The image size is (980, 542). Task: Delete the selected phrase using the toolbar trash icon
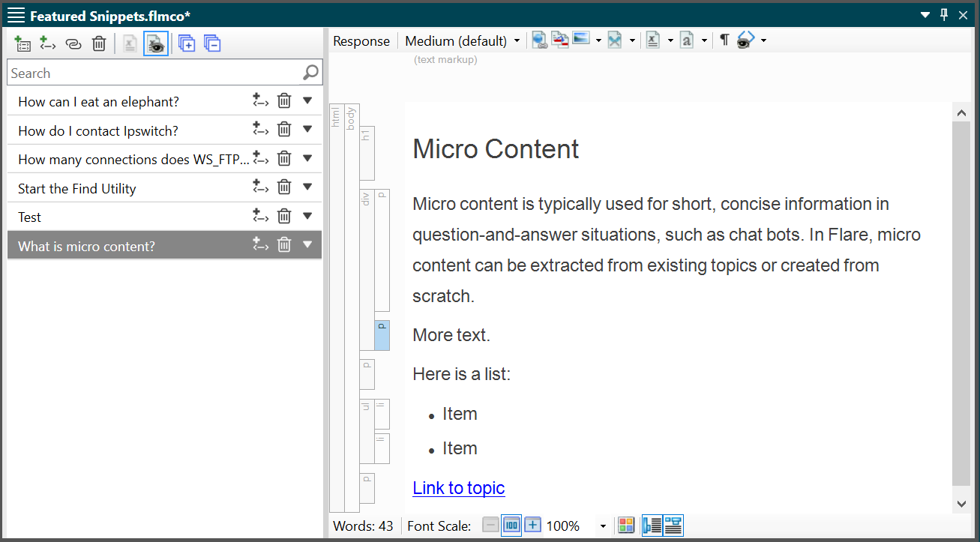pos(98,43)
